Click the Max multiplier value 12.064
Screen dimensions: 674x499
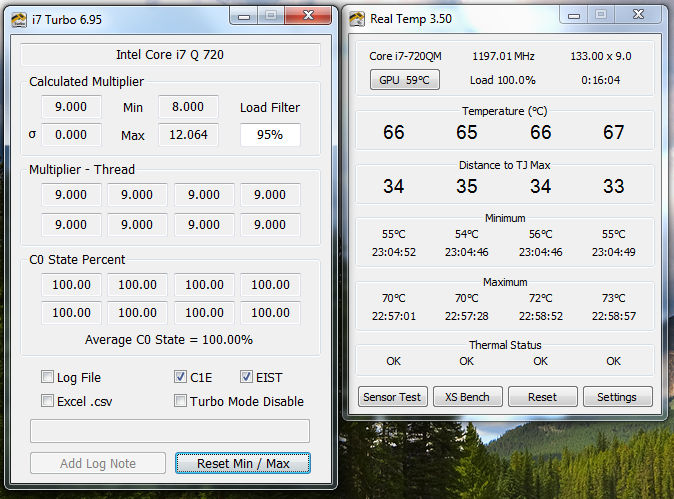point(188,135)
